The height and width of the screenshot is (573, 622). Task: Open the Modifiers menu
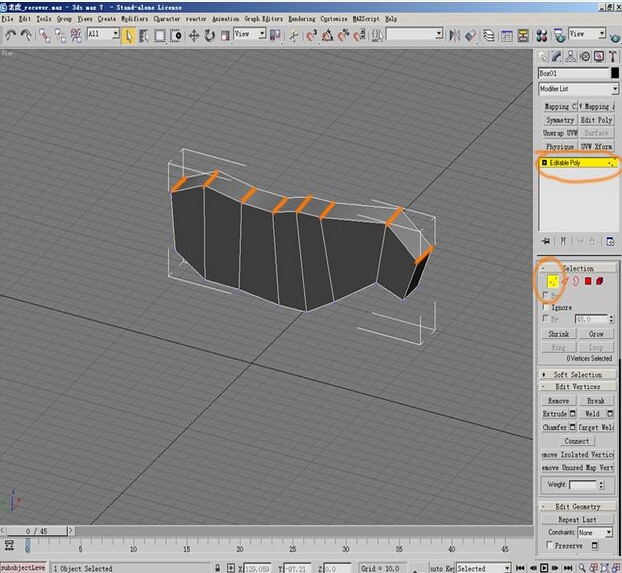(x=134, y=19)
